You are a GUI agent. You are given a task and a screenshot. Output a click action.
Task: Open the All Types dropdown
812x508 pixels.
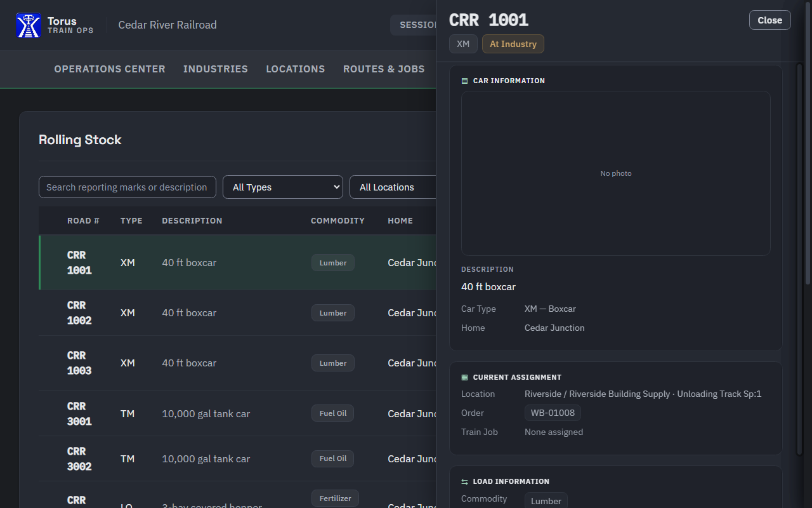[283, 187]
